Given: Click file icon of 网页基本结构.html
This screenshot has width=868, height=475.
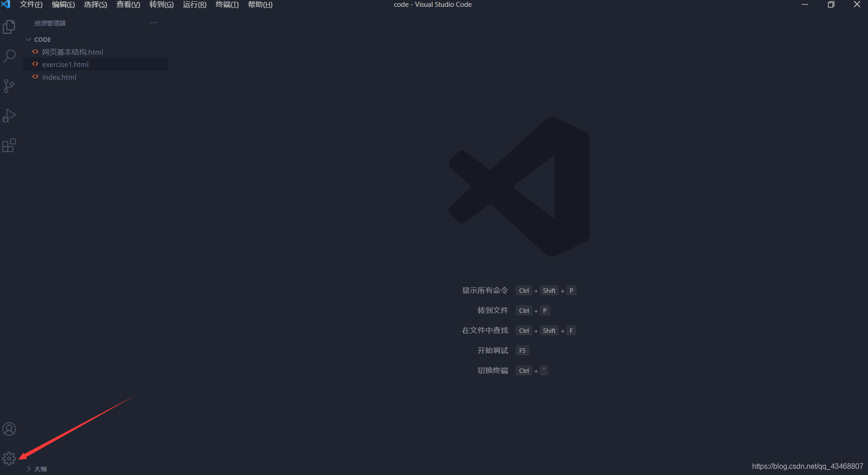Looking at the screenshot, I should (35, 52).
